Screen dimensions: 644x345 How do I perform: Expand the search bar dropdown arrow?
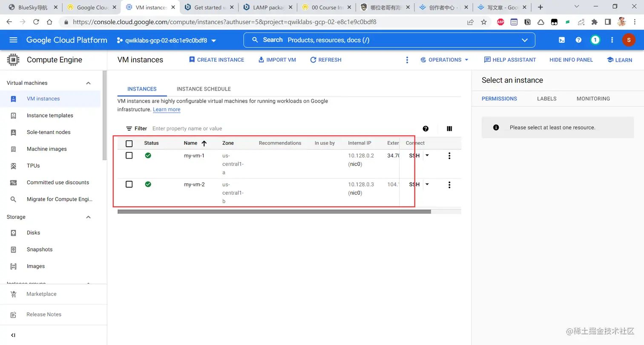coord(525,40)
